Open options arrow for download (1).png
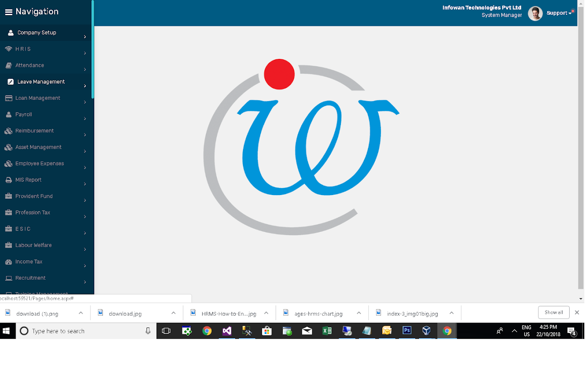 (x=81, y=313)
